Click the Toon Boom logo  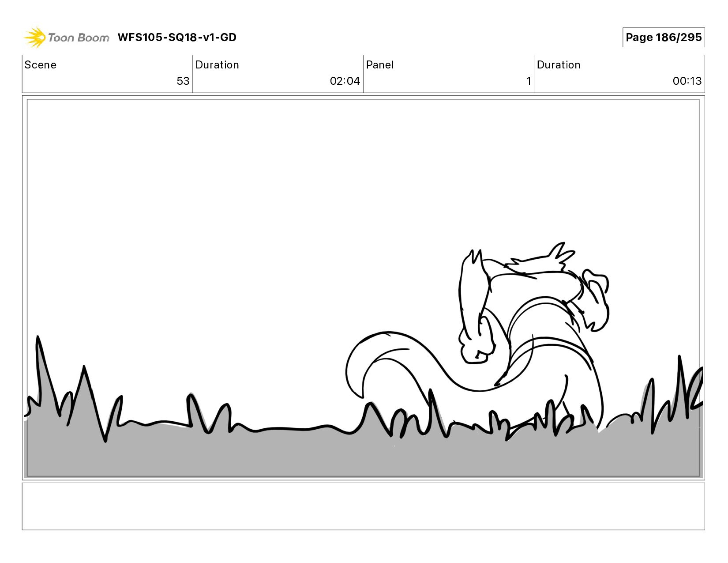tap(66, 38)
